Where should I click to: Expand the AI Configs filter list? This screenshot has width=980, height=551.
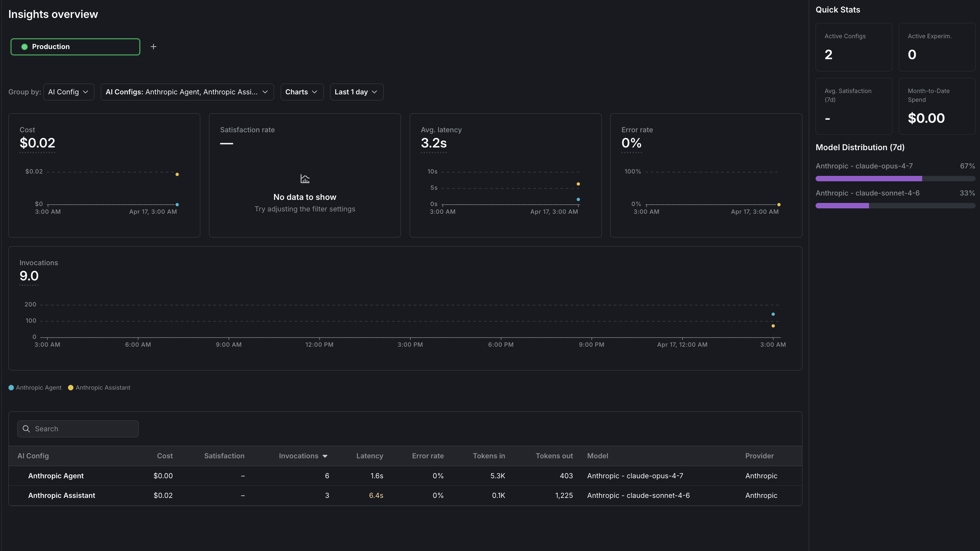[187, 92]
